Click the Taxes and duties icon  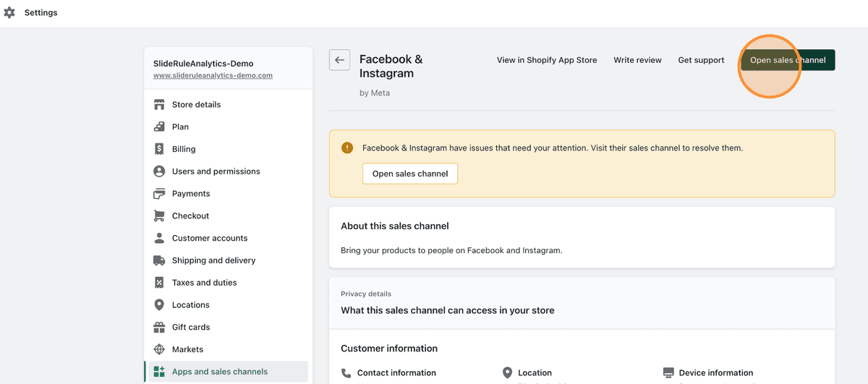(x=159, y=283)
